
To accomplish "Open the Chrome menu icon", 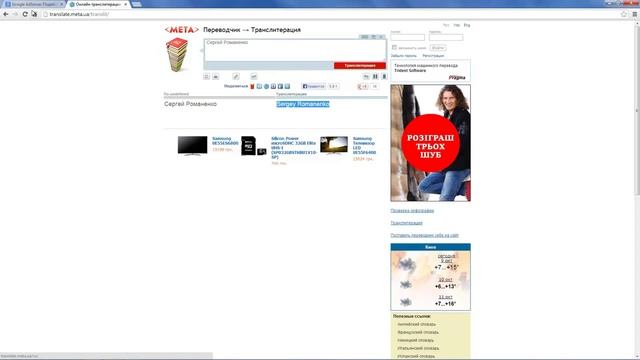I will click(634, 14).
